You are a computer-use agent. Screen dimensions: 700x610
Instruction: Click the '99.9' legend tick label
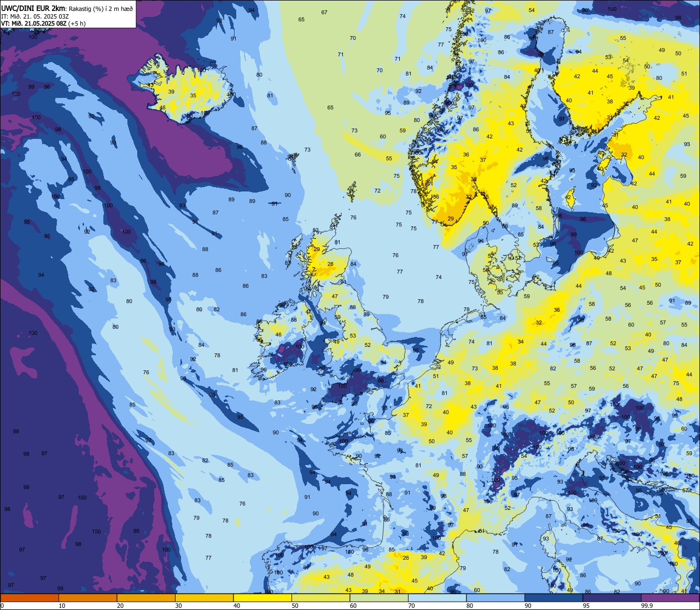pos(647,606)
